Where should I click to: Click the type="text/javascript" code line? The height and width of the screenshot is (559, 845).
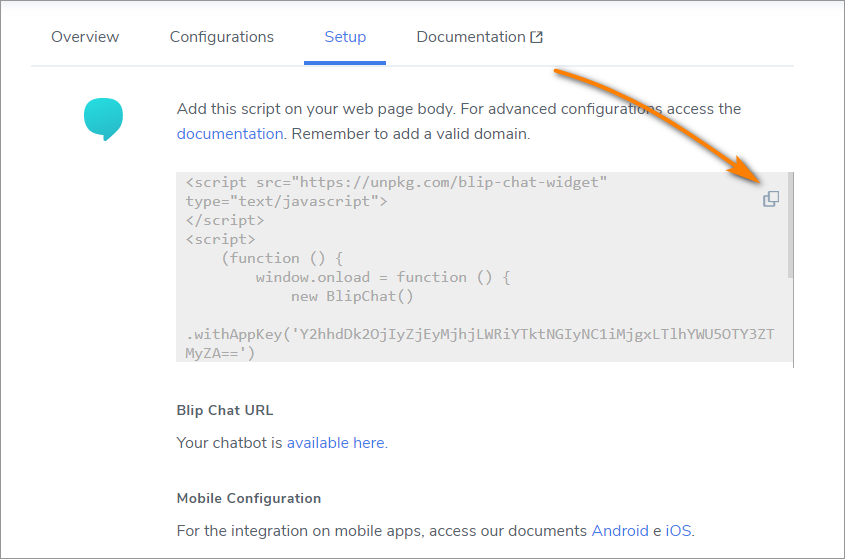[x=286, y=202]
